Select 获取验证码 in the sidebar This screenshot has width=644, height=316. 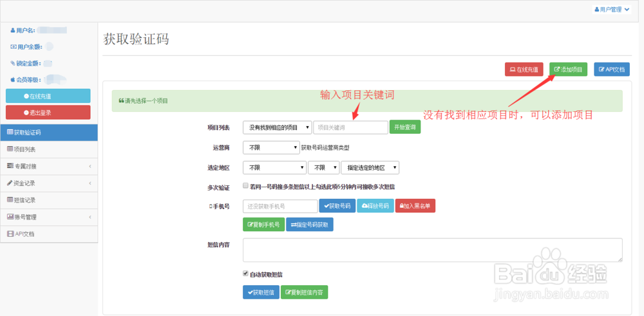(49, 133)
